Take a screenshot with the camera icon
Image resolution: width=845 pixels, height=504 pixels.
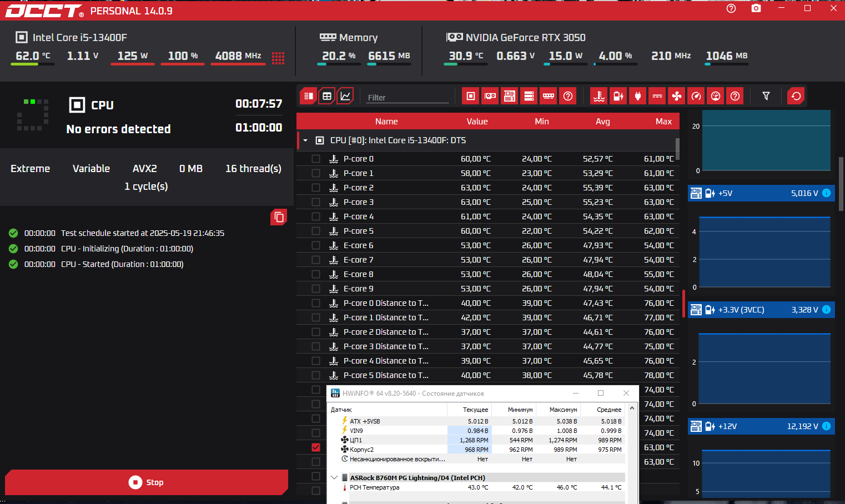click(756, 8)
